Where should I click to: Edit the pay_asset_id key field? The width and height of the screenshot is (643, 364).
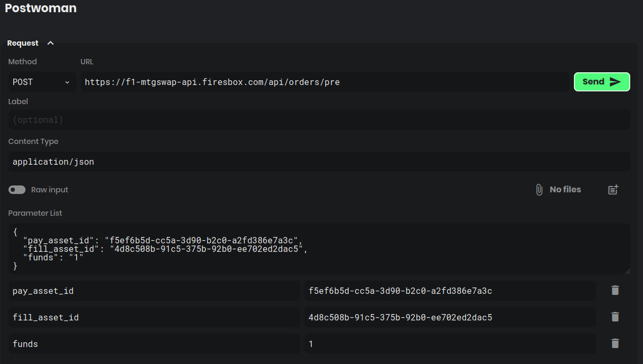tap(154, 291)
